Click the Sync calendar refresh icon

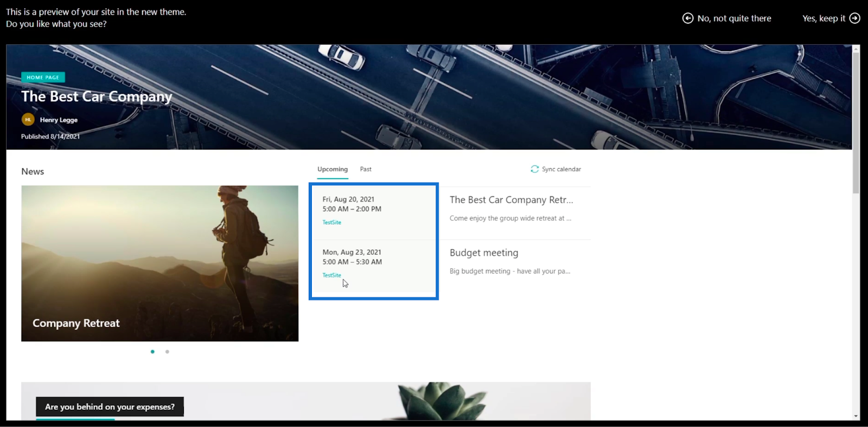(x=534, y=169)
